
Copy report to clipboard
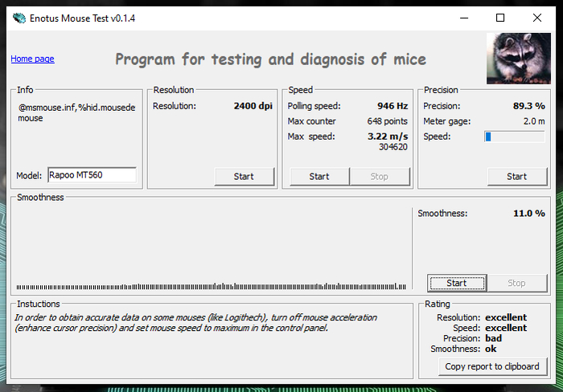(x=492, y=366)
